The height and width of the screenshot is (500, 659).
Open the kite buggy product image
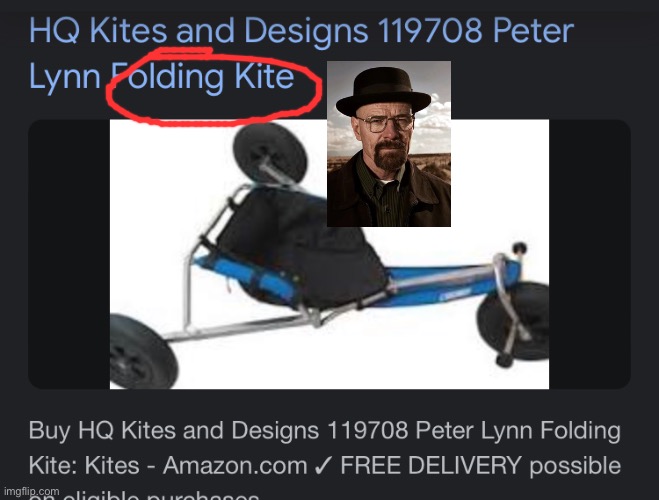(x=329, y=254)
